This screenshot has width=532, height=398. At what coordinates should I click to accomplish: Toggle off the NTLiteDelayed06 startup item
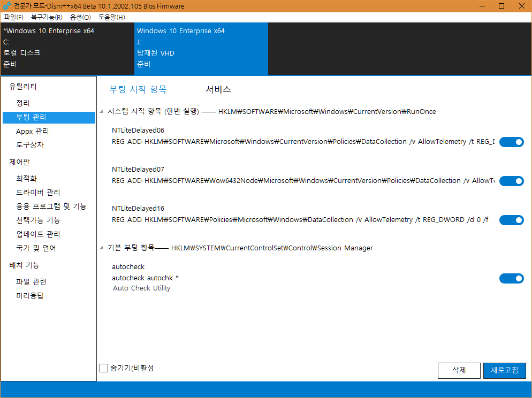511,142
